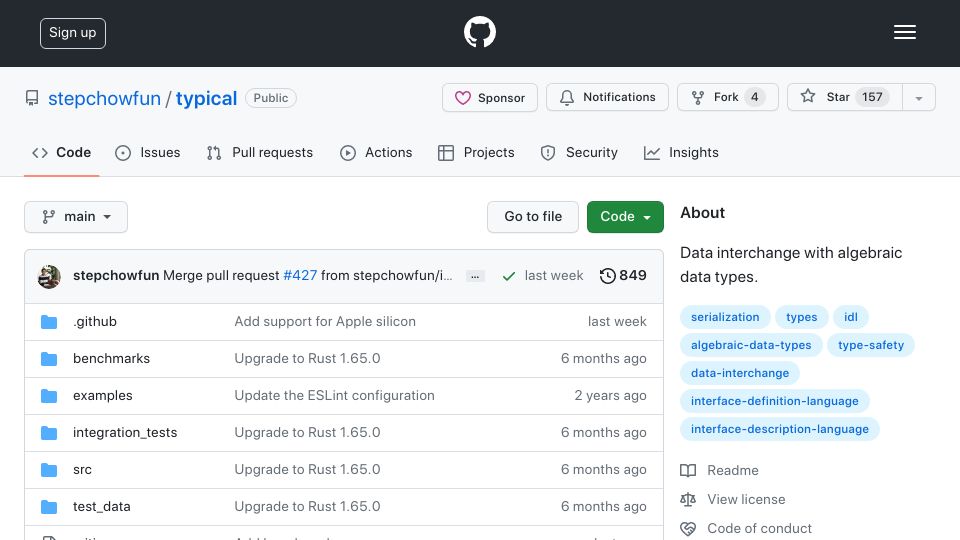Click the commit author name stepchowfun

point(116,276)
